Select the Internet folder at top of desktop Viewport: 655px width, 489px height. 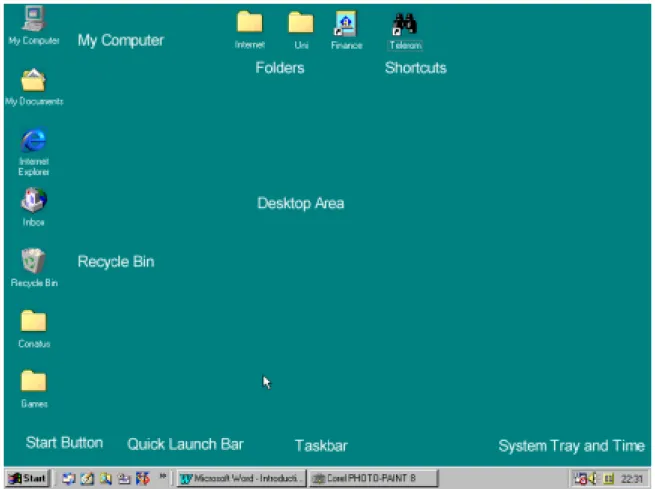click(250, 30)
